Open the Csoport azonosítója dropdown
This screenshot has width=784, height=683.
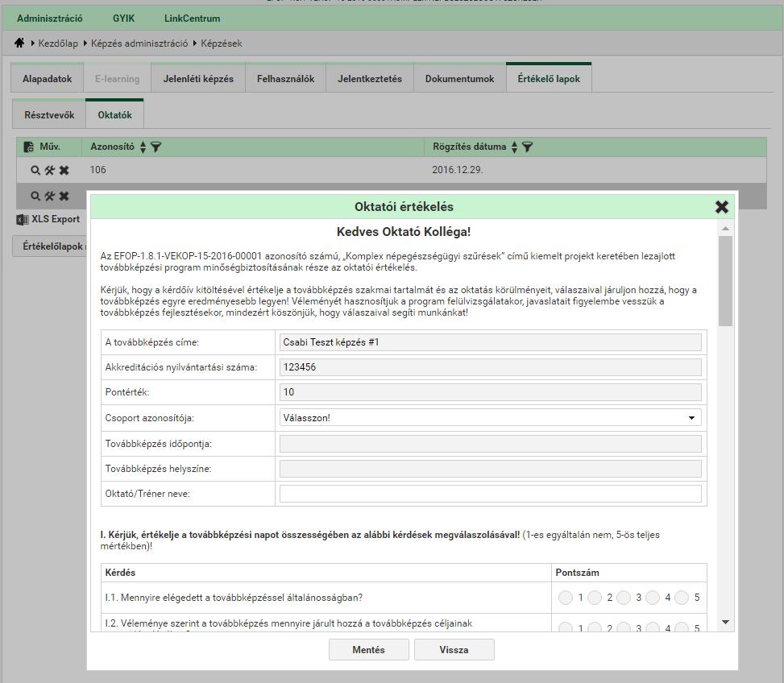(490, 418)
